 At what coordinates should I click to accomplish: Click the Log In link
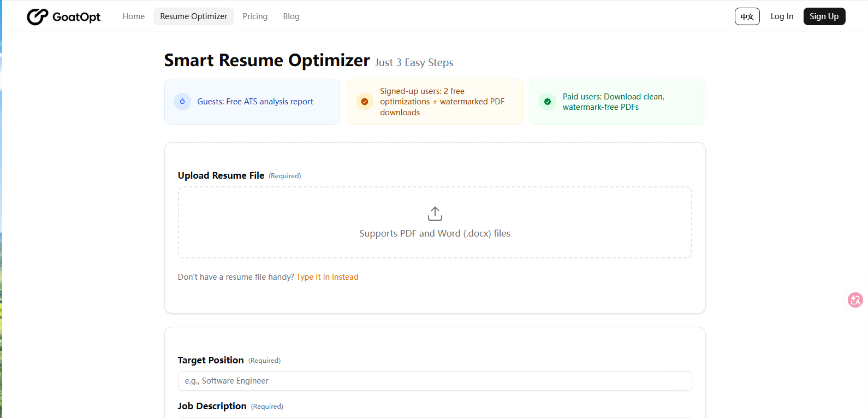click(782, 16)
